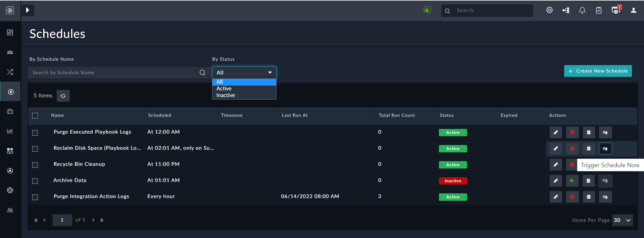Open the user profile icon

(x=633, y=10)
